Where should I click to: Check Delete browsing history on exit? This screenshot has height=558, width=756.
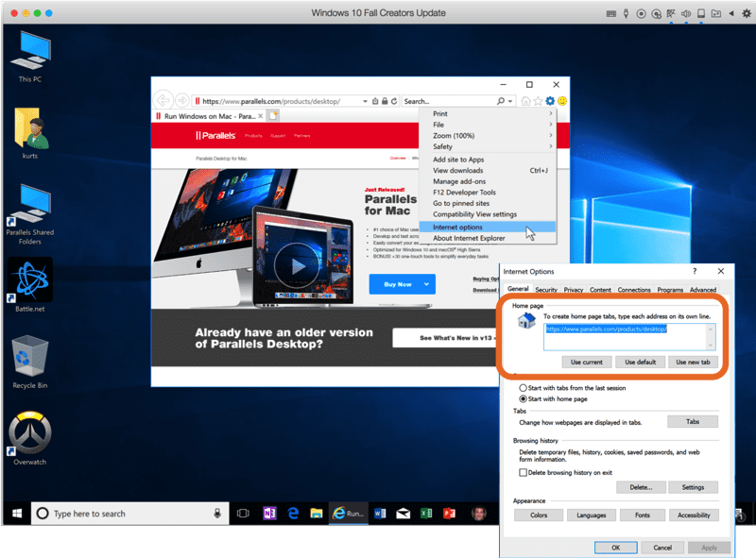click(x=524, y=473)
